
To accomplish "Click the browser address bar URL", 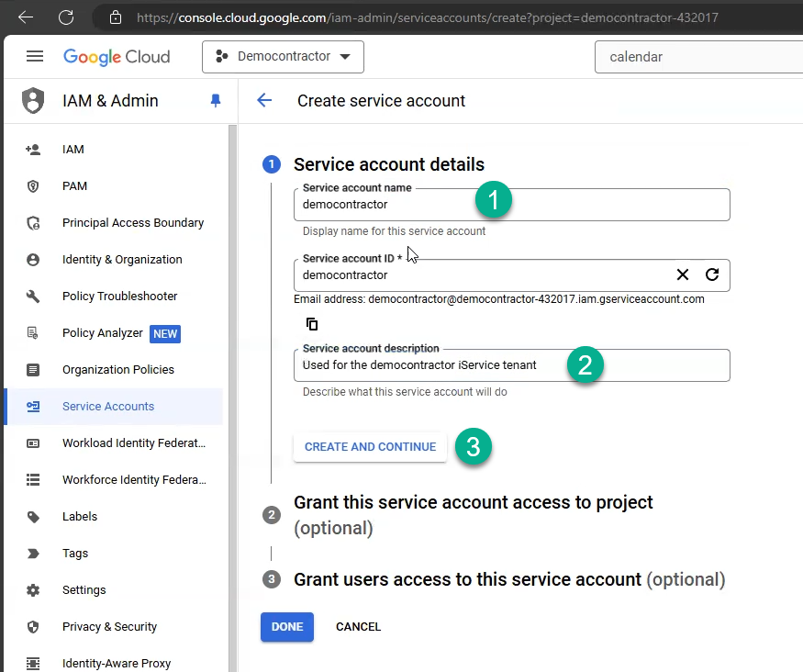I will 427,18.
